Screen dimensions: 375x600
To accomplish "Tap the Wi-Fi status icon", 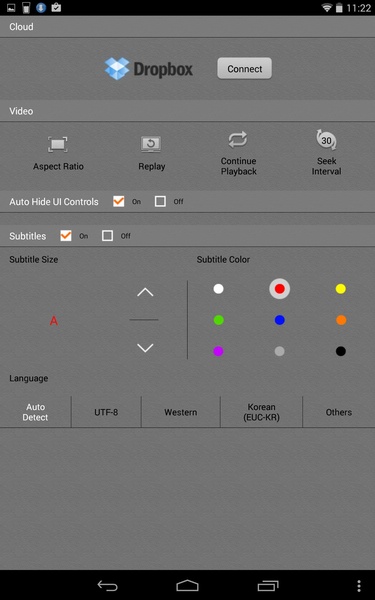I will [x=326, y=8].
